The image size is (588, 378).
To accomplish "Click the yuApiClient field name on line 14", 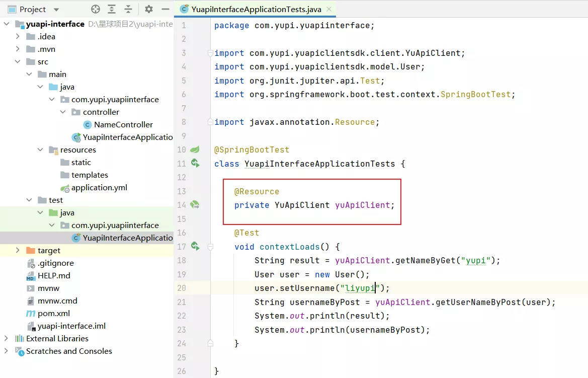I will point(363,205).
